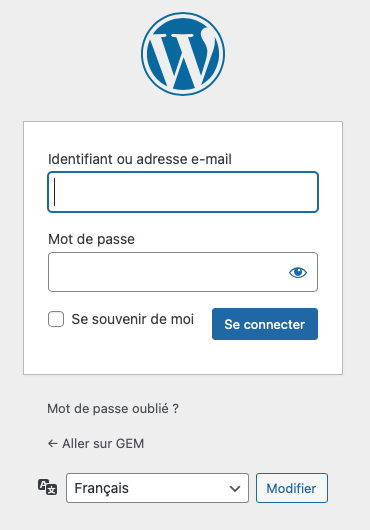The width and height of the screenshot is (370, 530).
Task: Click blank white area of login form
Action: [x=183, y=358]
